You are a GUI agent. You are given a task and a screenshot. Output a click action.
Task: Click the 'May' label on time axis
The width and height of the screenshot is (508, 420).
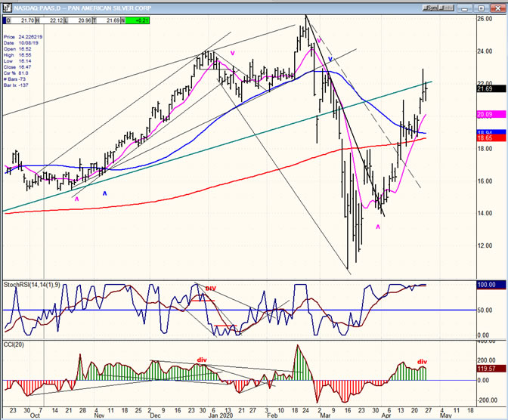pyautogui.click(x=446, y=415)
